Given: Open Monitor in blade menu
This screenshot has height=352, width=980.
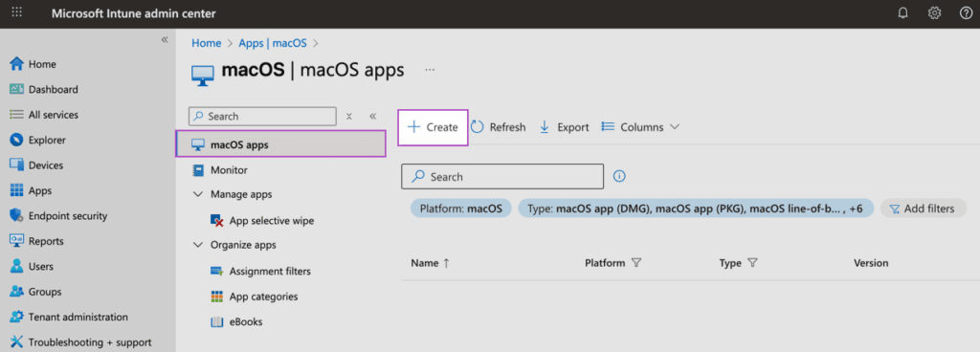Looking at the screenshot, I should pyautogui.click(x=220, y=169).
